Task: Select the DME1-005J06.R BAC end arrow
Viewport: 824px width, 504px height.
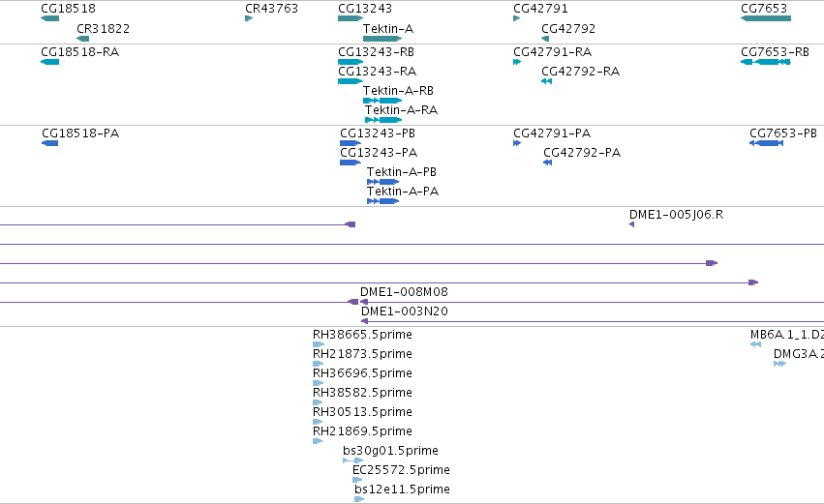Action: point(631,224)
